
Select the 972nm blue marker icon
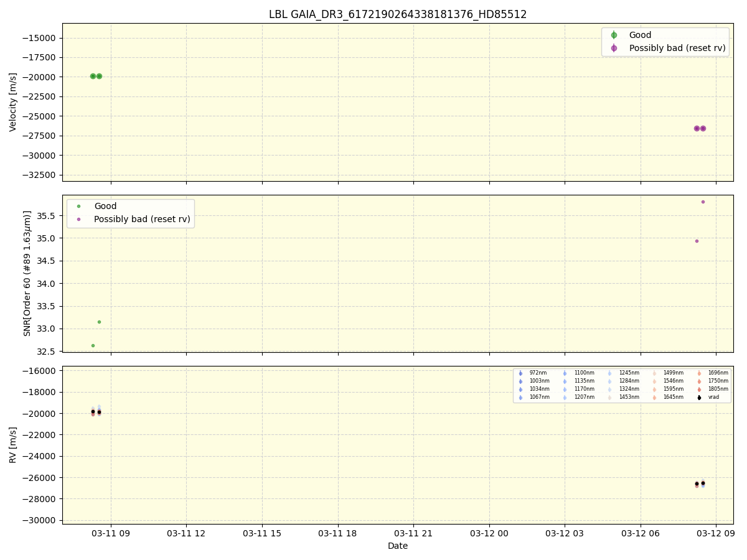point(520,373)
